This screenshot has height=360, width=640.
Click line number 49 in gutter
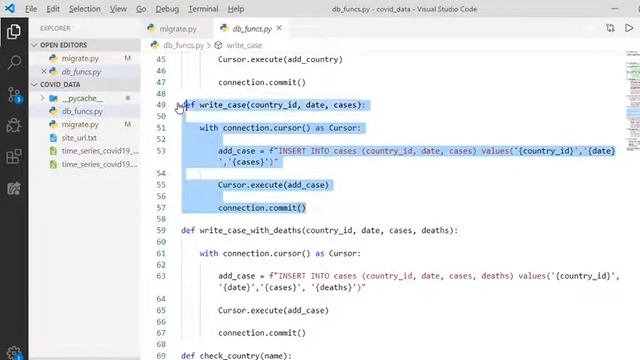point(161,105)
